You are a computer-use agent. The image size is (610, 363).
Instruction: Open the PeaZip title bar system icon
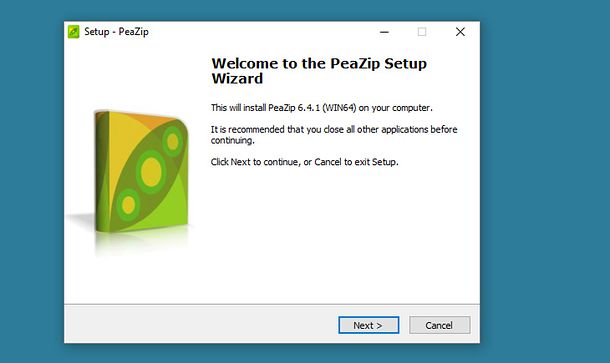[x=74, y=32]
